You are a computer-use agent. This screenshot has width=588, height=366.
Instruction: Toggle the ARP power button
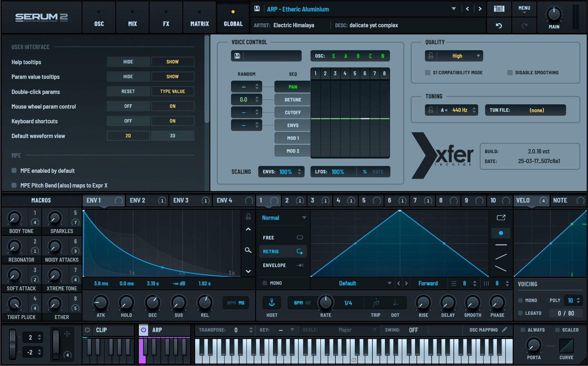pyautogui.click(x=144, y=330)
